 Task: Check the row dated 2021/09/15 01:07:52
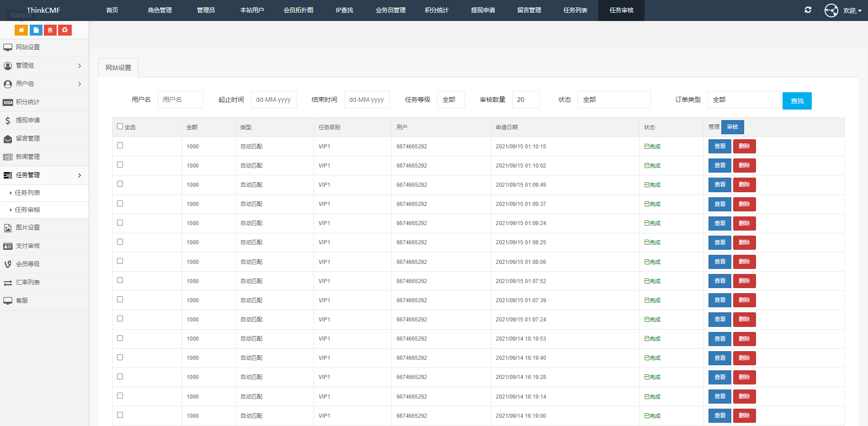[x=120, y=280]
